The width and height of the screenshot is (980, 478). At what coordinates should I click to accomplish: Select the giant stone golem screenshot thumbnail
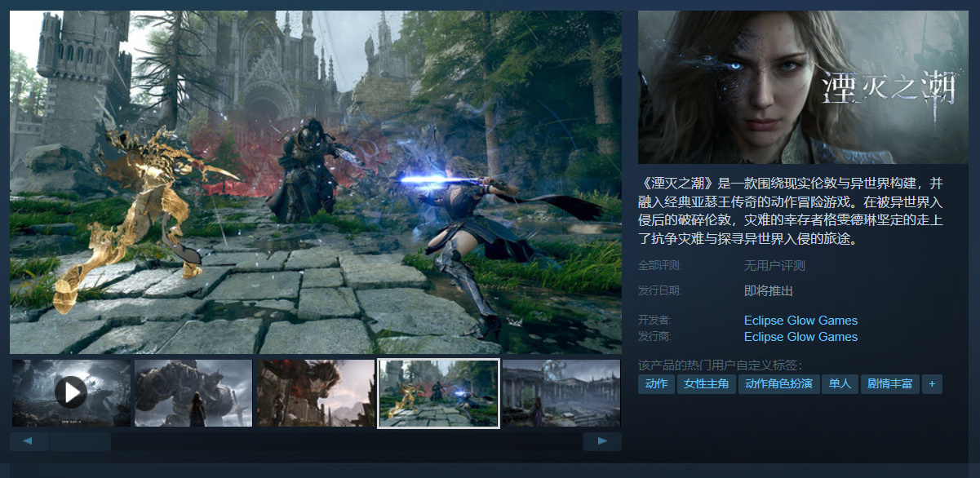(193, 393)
